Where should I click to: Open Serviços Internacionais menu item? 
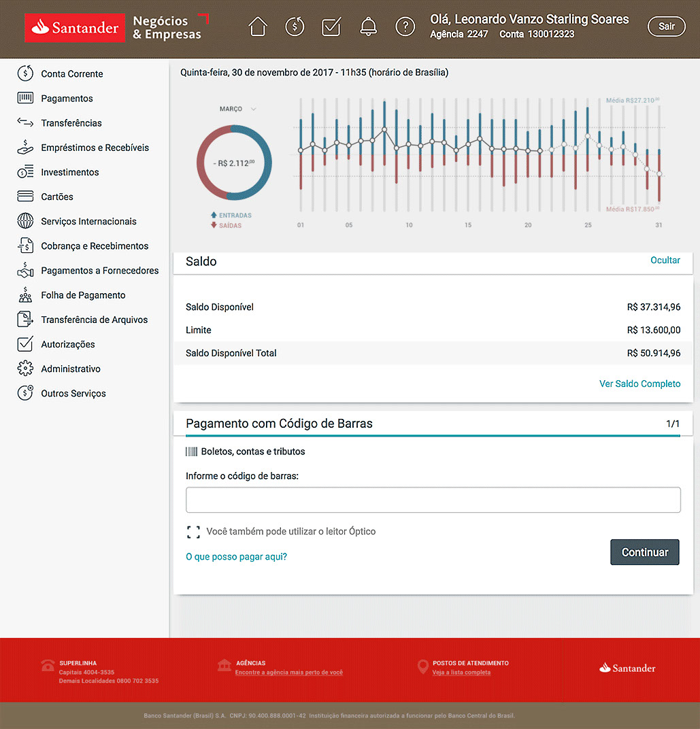pos(88,222)
